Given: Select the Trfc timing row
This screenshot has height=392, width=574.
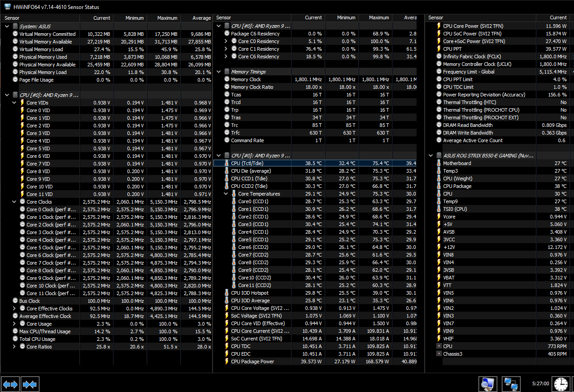Looking at the screenshot, I should 315,133.
